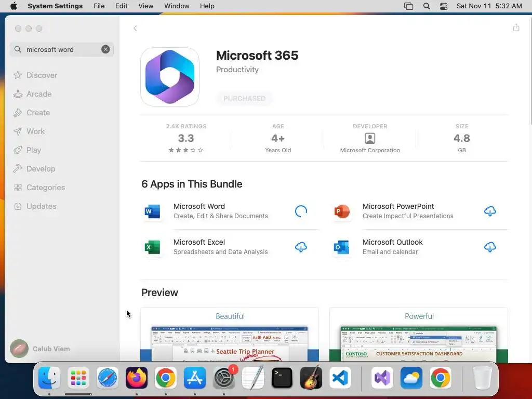This screenshot has height=399, width=532.
Task: Open Visual Studio Code from the dock
Action: pyautogui.click(x=340, y=378)
